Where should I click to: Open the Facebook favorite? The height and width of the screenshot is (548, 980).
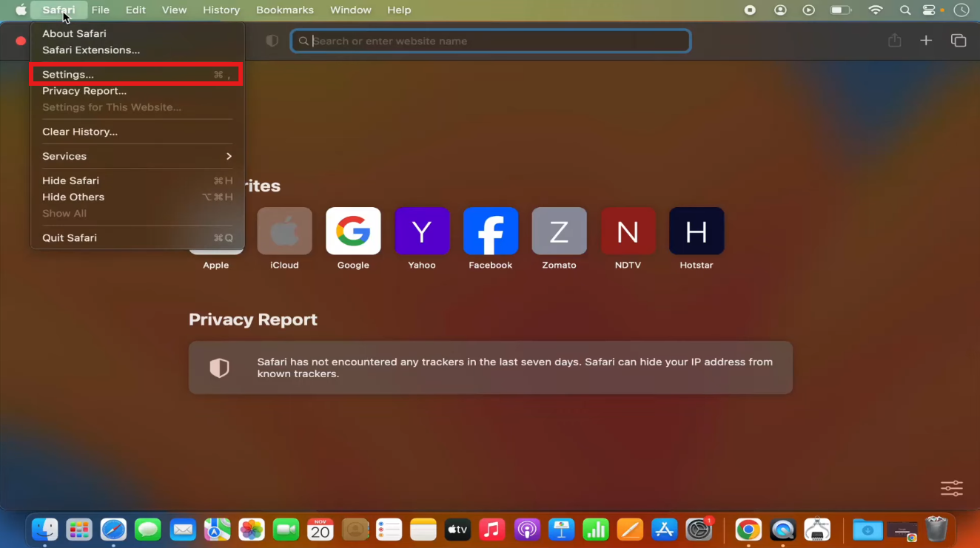pos(490,239)
